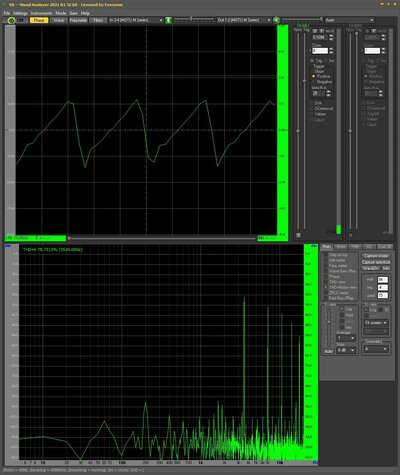Click the small icon at bottom of Ch A sliders
The image size is (400, 475).
(298, 235)
